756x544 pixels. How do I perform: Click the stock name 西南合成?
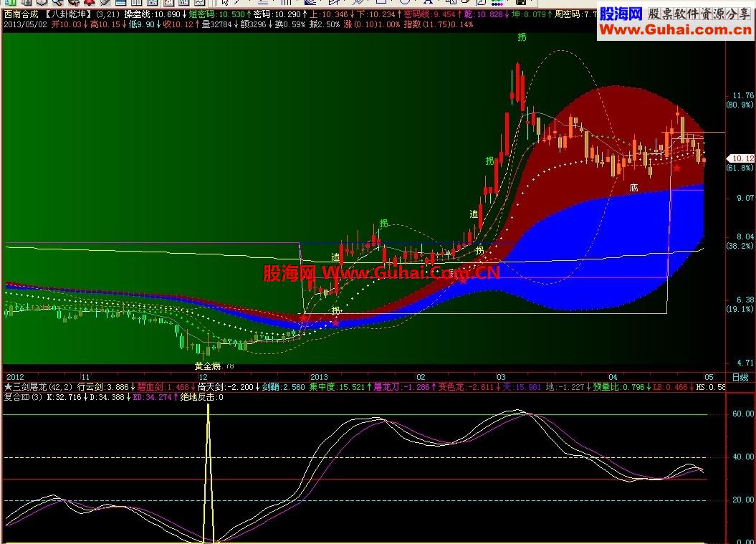21,14
